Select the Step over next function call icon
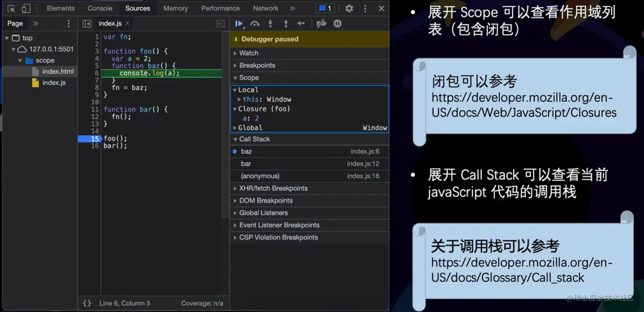 [255, 23]
